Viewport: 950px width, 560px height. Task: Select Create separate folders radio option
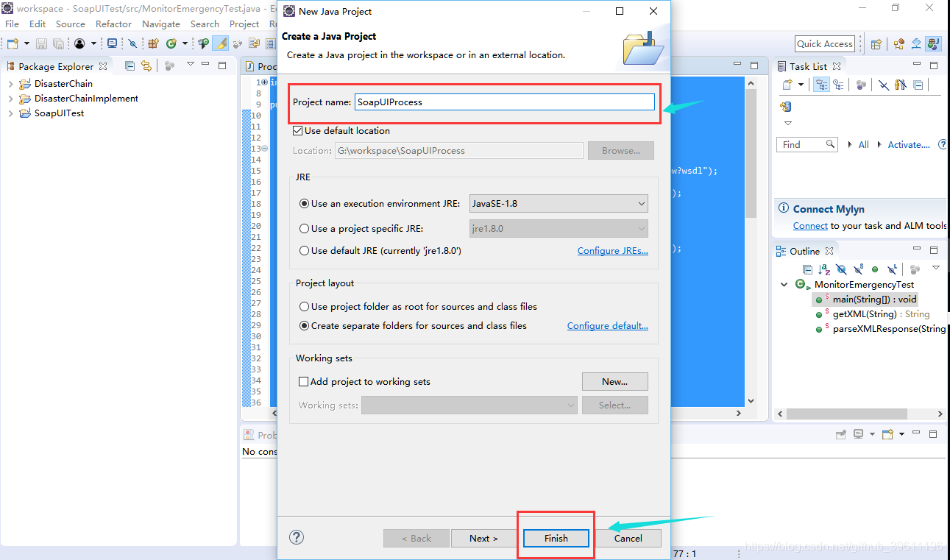304,326
